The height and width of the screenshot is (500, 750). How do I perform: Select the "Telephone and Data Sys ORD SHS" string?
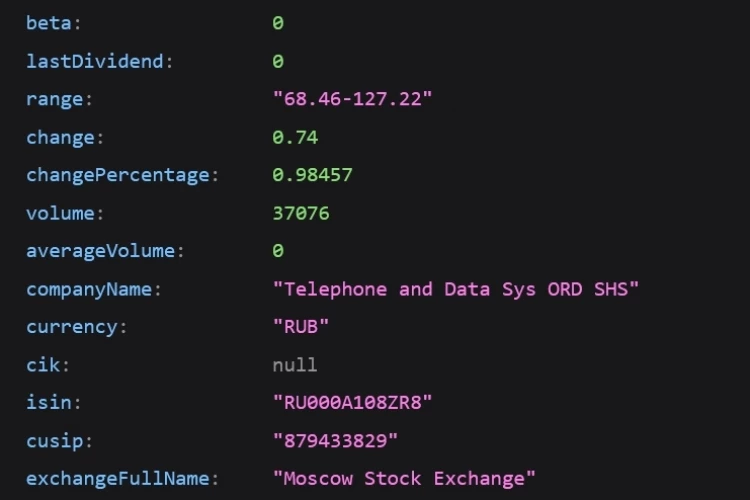point(455,289)
